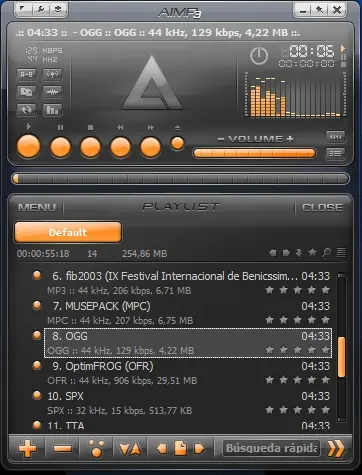Open the lines list menu icon in the playlist header
This screenshot has height=475, width=362.
click(x=341, y=252)
